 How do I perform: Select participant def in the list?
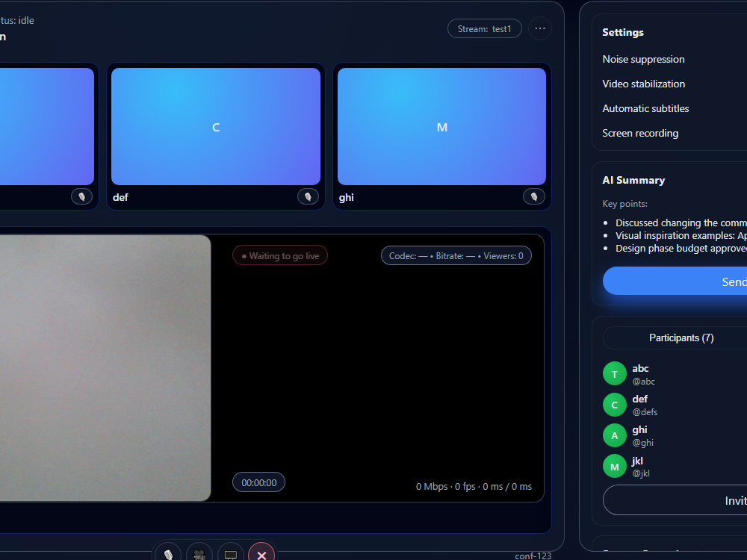coord(675,405)
